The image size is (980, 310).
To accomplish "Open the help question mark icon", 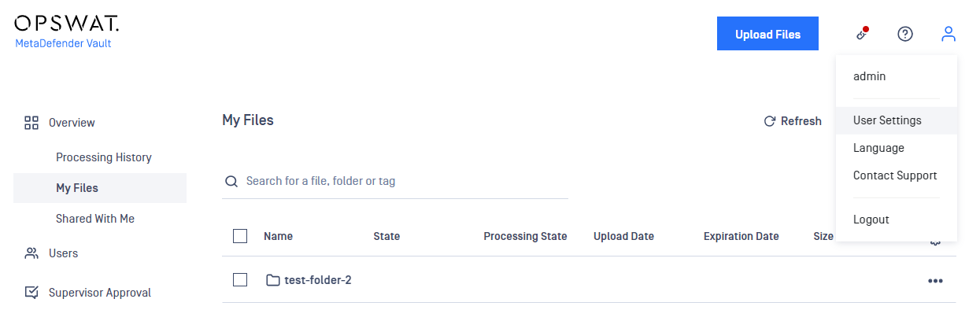I will 905,34.
